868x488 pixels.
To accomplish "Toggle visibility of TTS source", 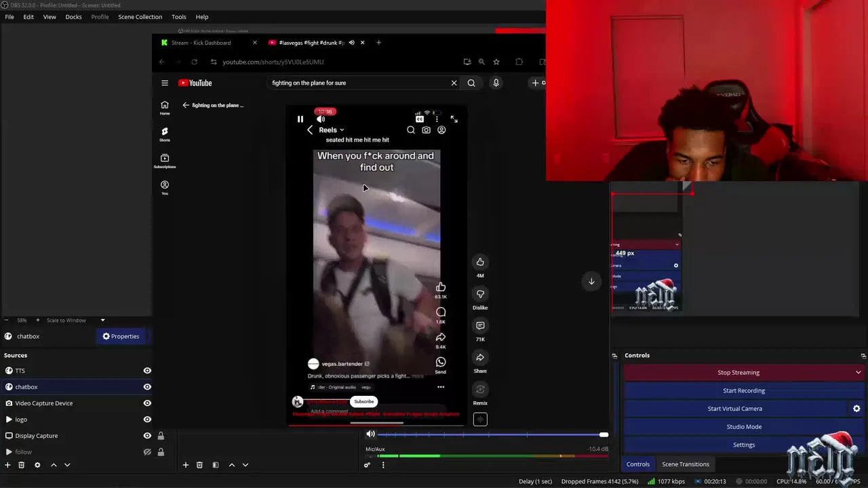I will 147,371.
